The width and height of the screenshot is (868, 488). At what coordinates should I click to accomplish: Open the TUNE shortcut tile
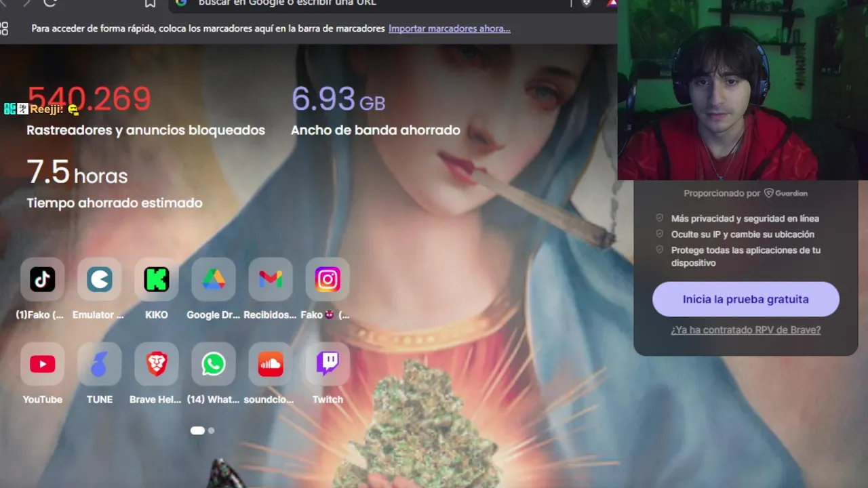tap(99, 364)
